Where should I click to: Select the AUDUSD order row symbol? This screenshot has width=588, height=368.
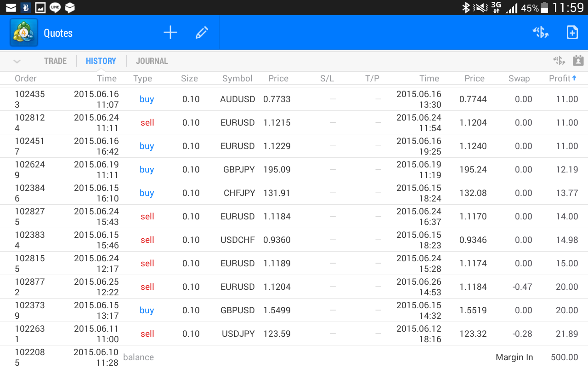coord(237,99)
